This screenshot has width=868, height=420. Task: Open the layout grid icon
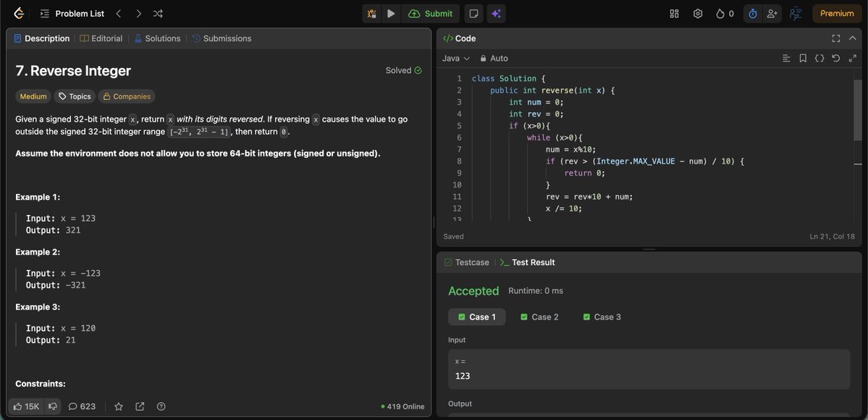pyautogui.click(x=674, y=14)
